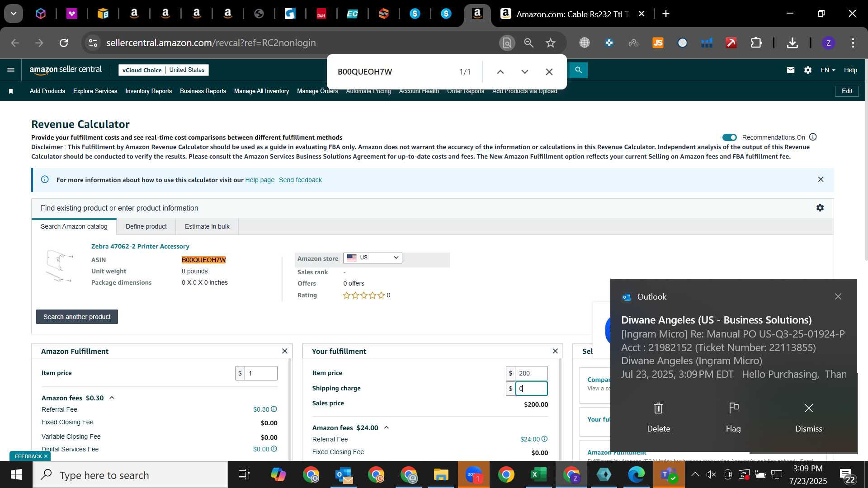Screen dimensions: 868x488
Task: Show hidden system tray icons
Action: click(695, 474)
